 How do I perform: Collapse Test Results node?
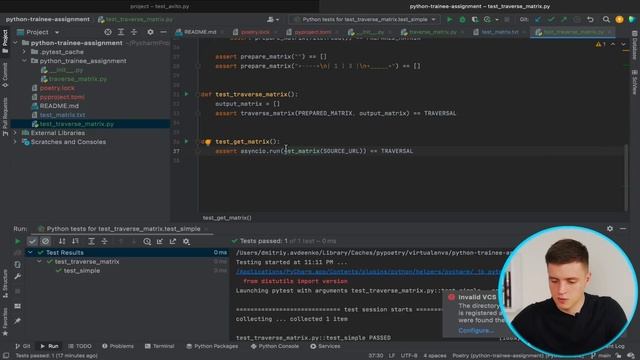point(30,253)
